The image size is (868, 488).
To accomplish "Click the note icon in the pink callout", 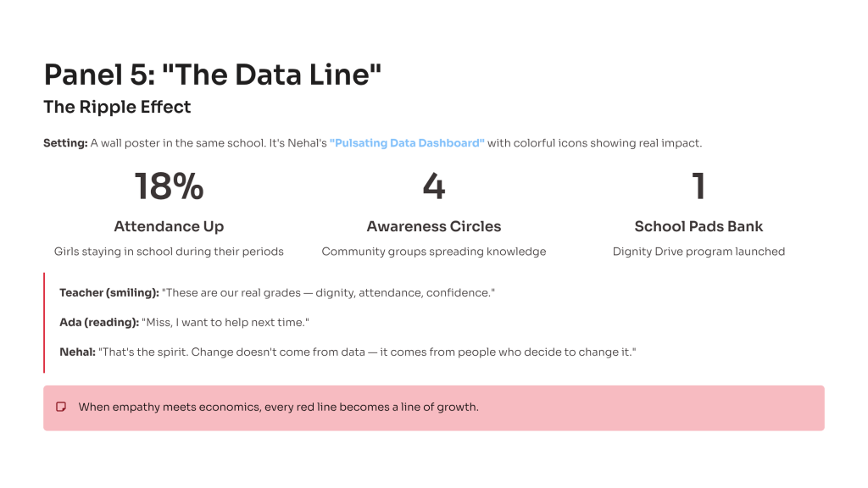I will 61,408.
